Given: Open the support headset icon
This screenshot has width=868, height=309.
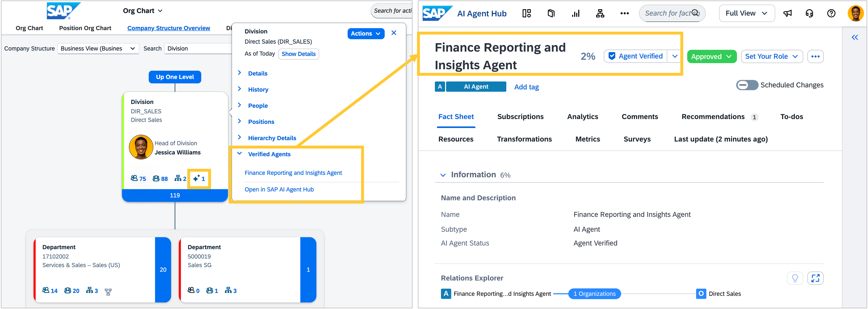Looking at the screenshot, I should (x=809, y=14).
